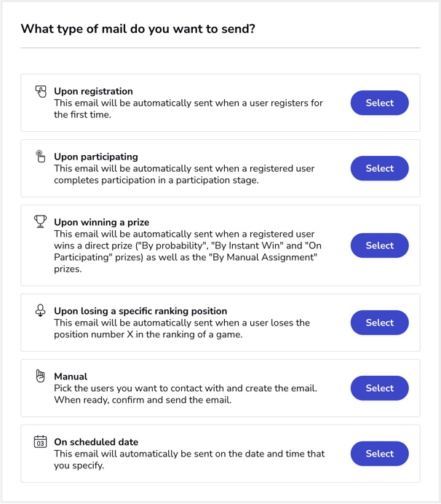Select the On scheduled date option
Viewport: 441px width, 504px height.
click(x=379, y=454)
